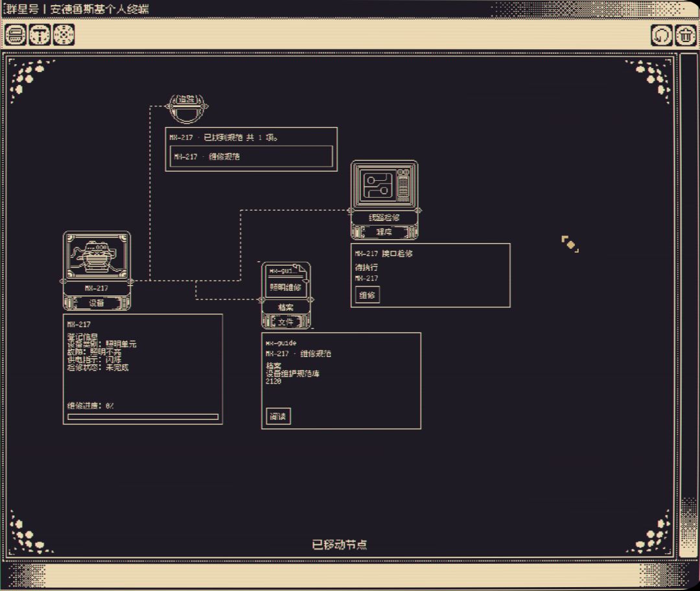Image resolution: width=700 pixels, height=591 pixels.
Task: Select the 追踪 tracker node icon
Action: coord(187,108)
